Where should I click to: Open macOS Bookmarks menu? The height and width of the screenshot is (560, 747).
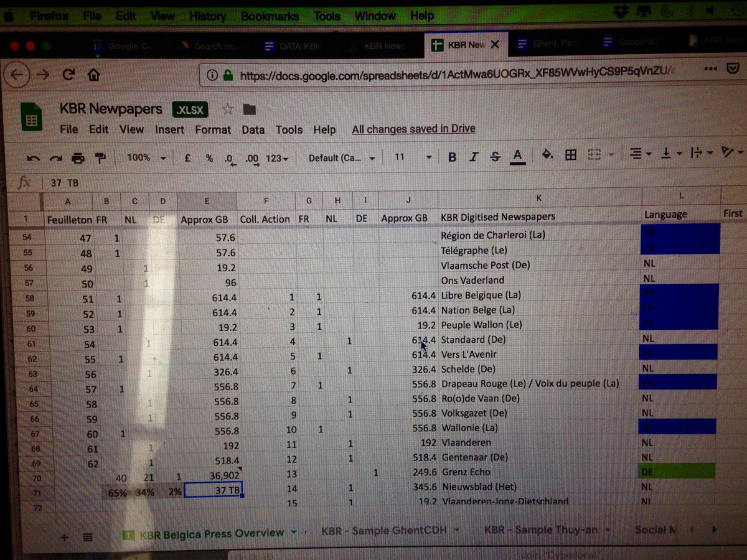point(270,16)
